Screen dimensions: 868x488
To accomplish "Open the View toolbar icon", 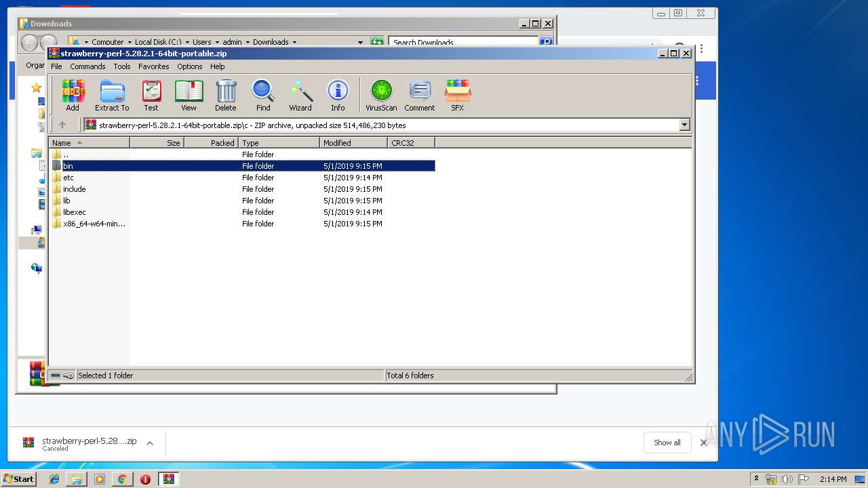I will [x=189, y=96].
